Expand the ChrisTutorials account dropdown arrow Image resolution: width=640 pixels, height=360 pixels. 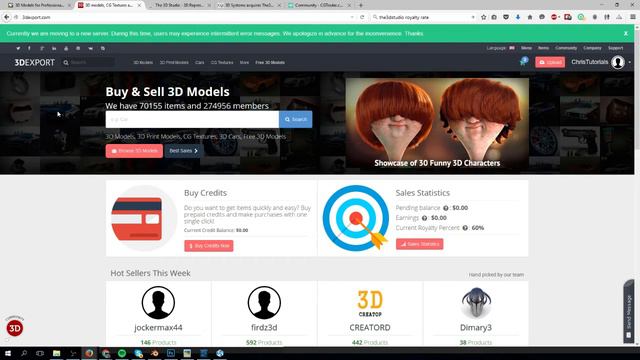(630, 62)
